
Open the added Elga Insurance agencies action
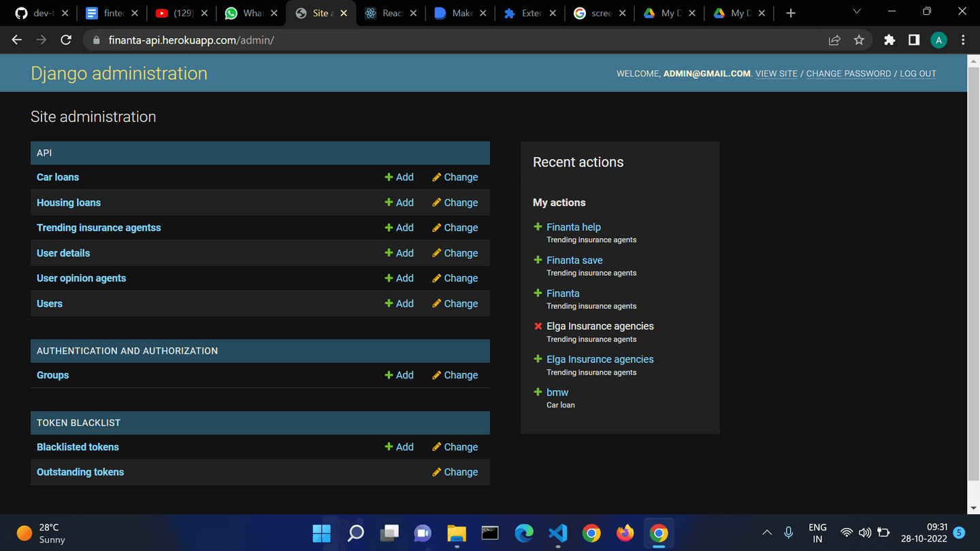click(600, 359)
